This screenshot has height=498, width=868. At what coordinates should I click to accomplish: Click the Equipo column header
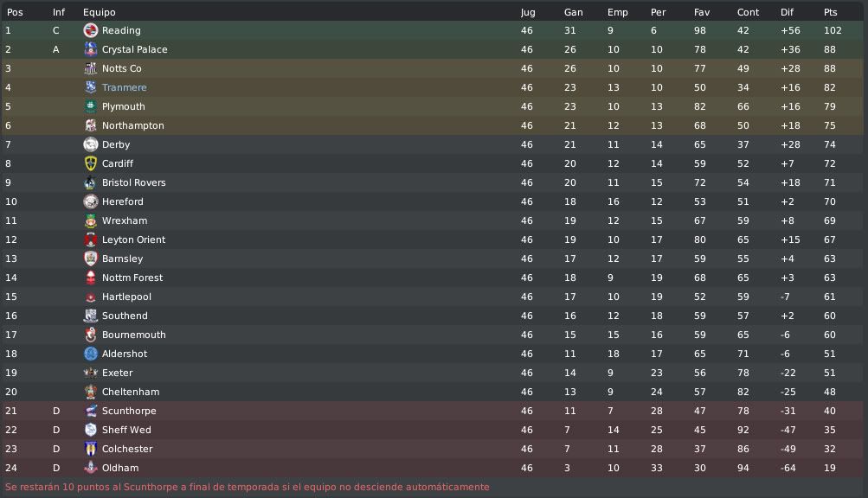100,12
